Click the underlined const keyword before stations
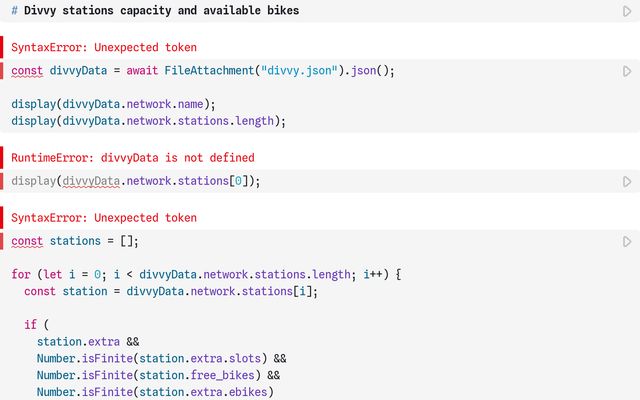The width and height of the screenshot is (640, 400). pos(27,241)
